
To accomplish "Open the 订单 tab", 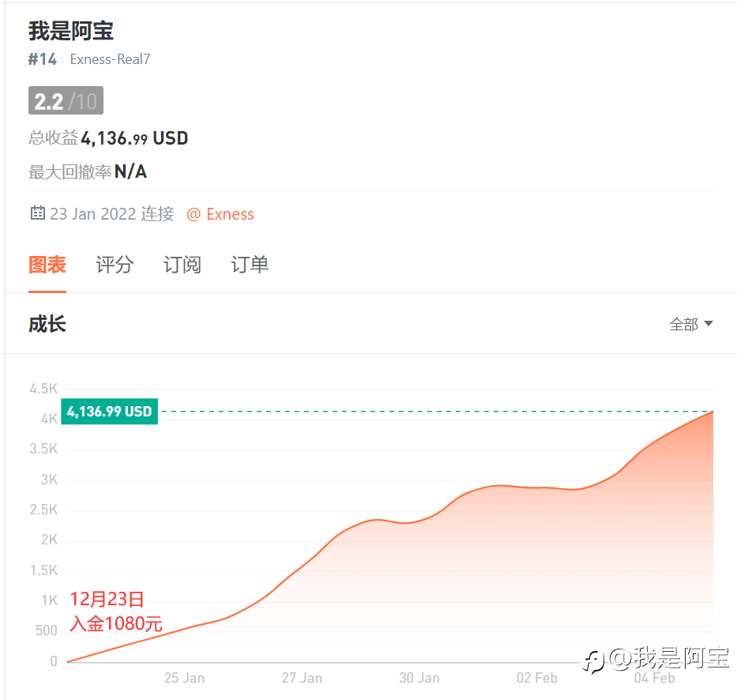I will point(250,265).
